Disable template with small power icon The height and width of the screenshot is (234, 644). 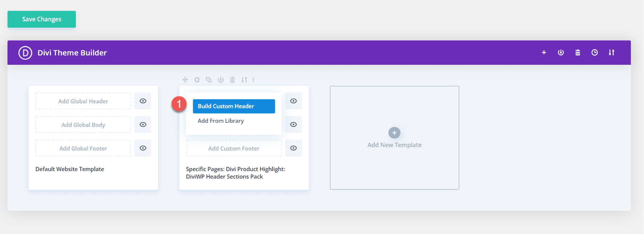[220, 80]
